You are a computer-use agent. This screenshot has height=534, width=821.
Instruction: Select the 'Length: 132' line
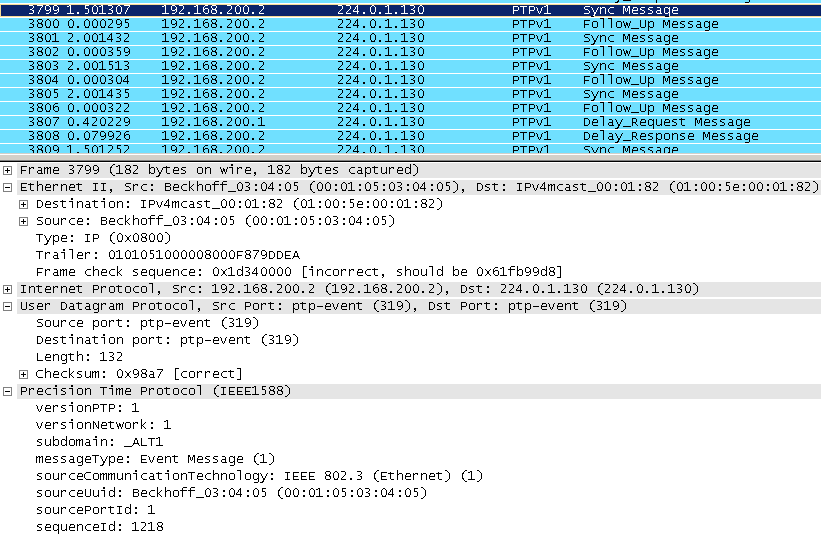79,357
